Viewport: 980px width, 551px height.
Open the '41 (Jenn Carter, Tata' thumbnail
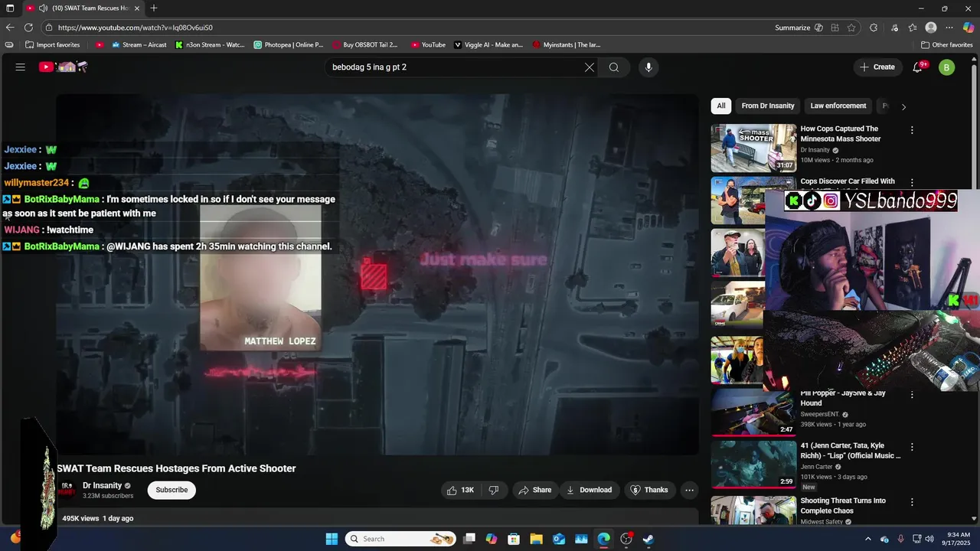pyautogui.click(x=753, y=464)
